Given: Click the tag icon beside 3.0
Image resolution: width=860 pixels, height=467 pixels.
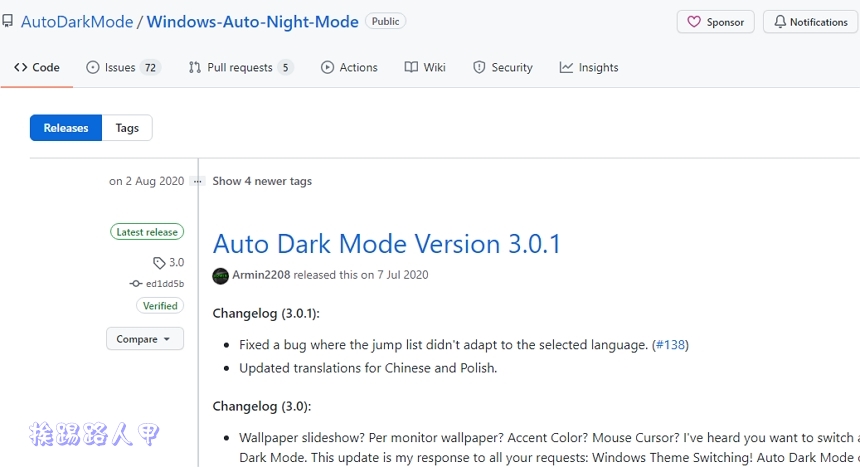Looking at the screenshot, I should [159, 263].
